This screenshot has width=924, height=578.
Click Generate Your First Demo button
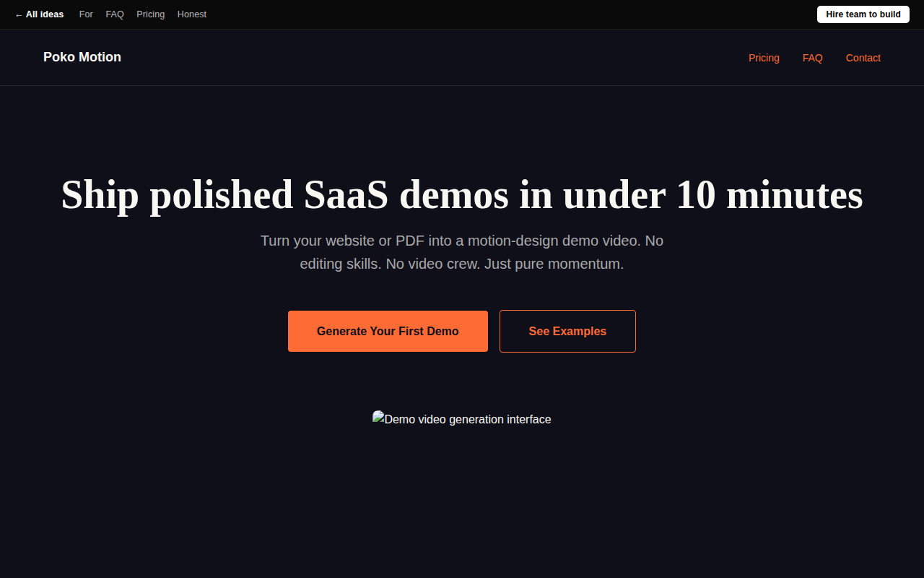tap(388, 331)
